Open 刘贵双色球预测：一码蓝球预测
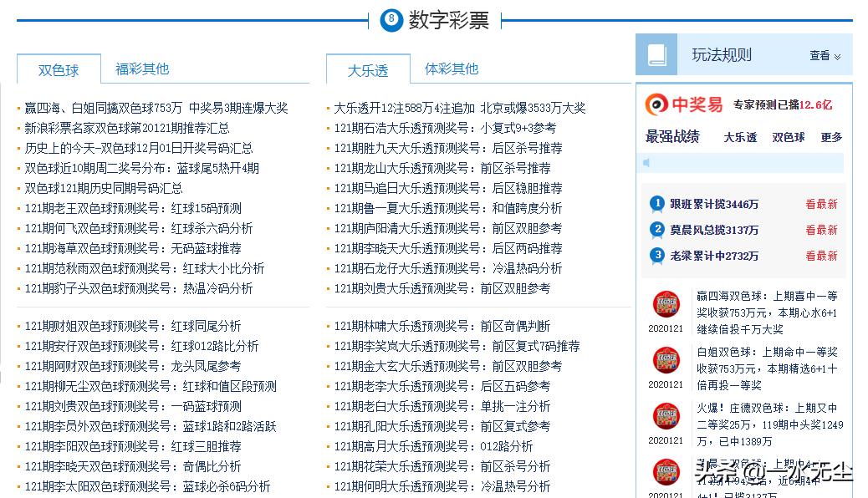Viewport: 868px width, 498px height. point(133,407)
